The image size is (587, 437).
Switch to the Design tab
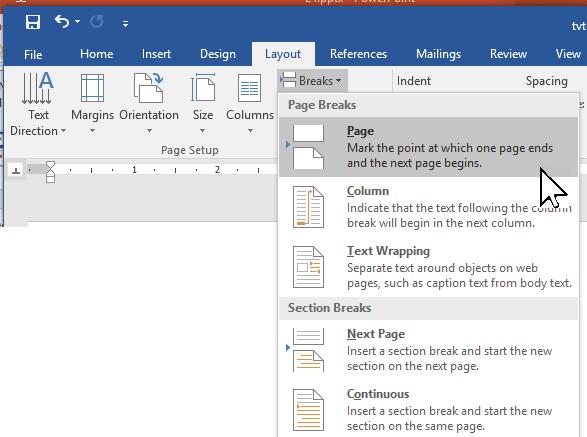click(218, 54)
